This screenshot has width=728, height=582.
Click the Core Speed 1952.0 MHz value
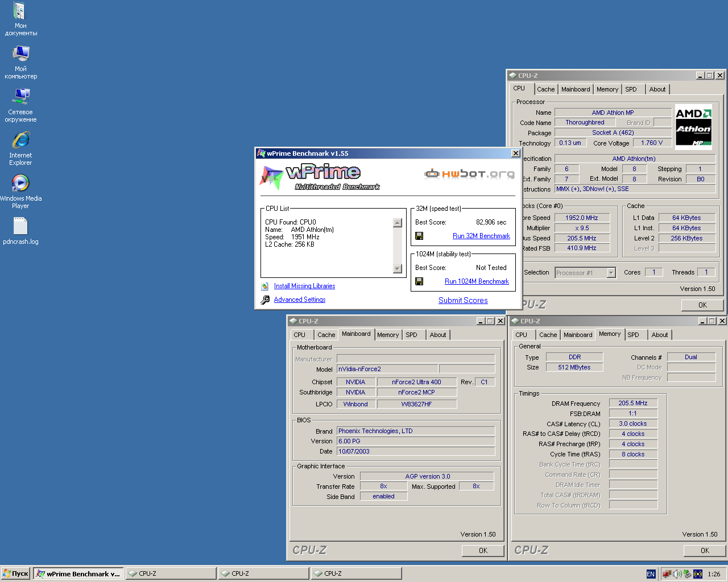[x=582, y=218]
